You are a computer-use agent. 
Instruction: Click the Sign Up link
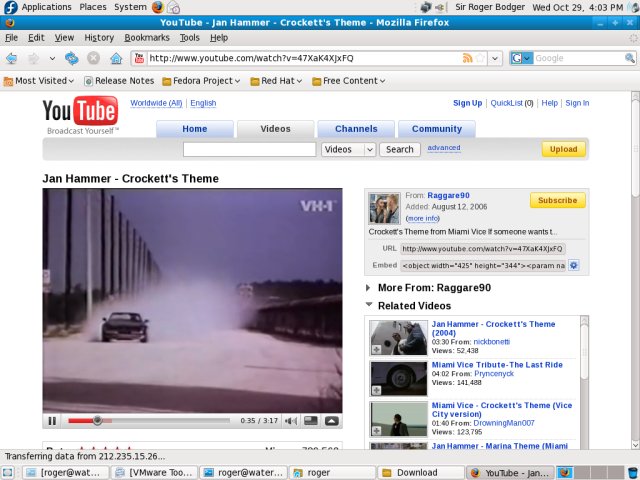467,103
